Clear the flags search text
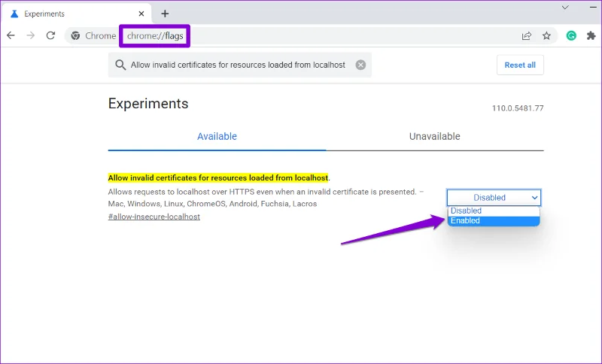 (x=360, y=65)
